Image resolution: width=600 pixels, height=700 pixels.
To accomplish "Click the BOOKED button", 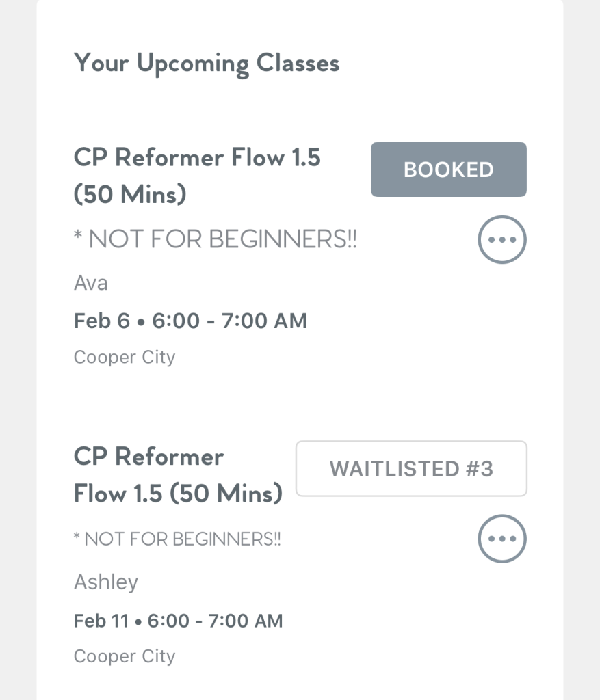I will click(x=448, y=170).
